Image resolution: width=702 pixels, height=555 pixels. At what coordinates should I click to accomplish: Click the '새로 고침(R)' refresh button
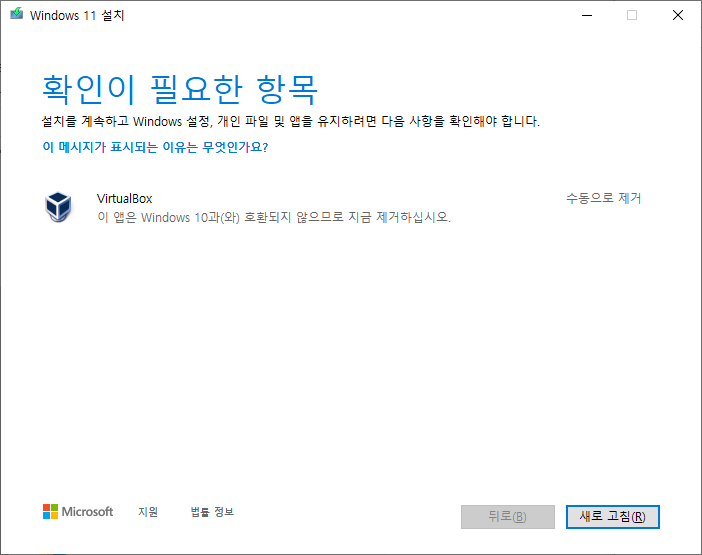pos(612,517)
